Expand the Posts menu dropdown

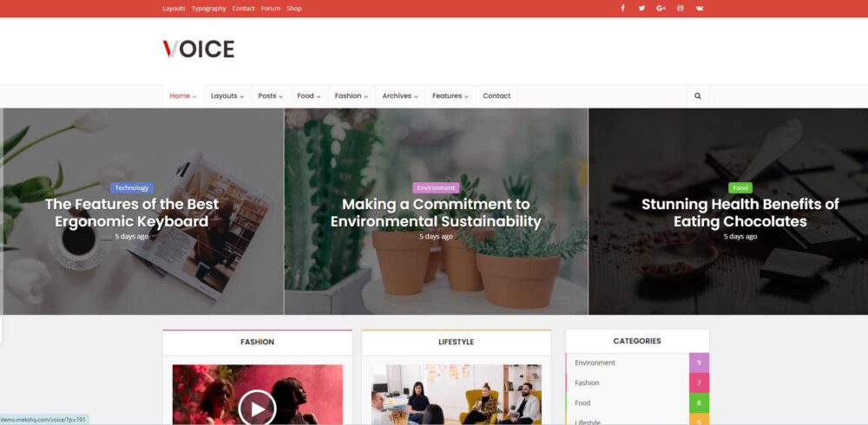[270, 96]
